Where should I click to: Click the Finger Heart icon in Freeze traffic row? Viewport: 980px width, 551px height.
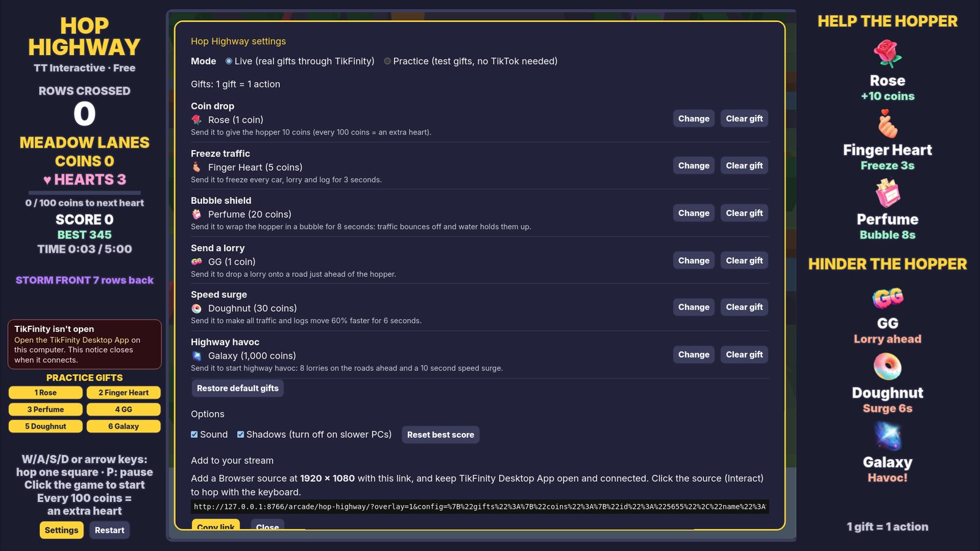[197, 167]
